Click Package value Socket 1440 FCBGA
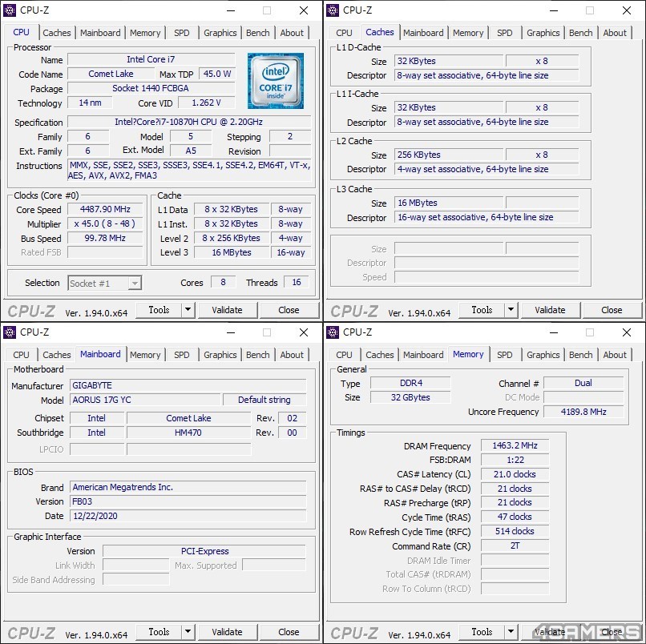646x644 pixels. (x=151, y=88)
